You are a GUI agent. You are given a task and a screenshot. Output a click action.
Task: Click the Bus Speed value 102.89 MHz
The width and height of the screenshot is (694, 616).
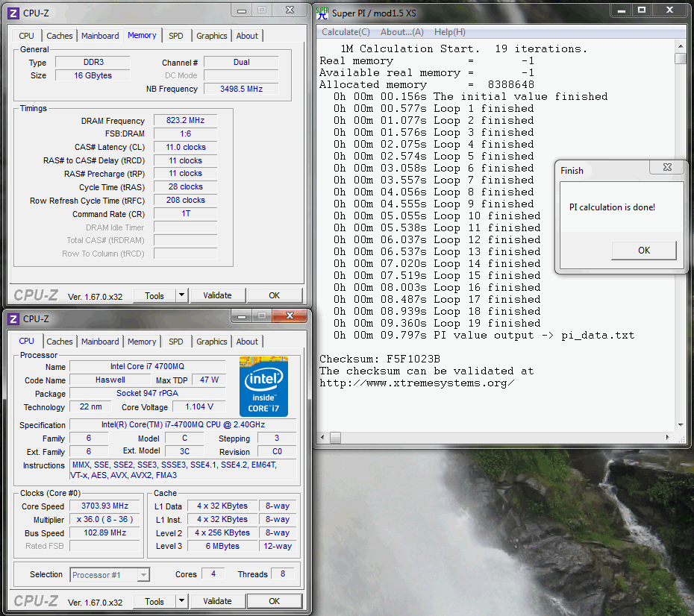(105, 532)
